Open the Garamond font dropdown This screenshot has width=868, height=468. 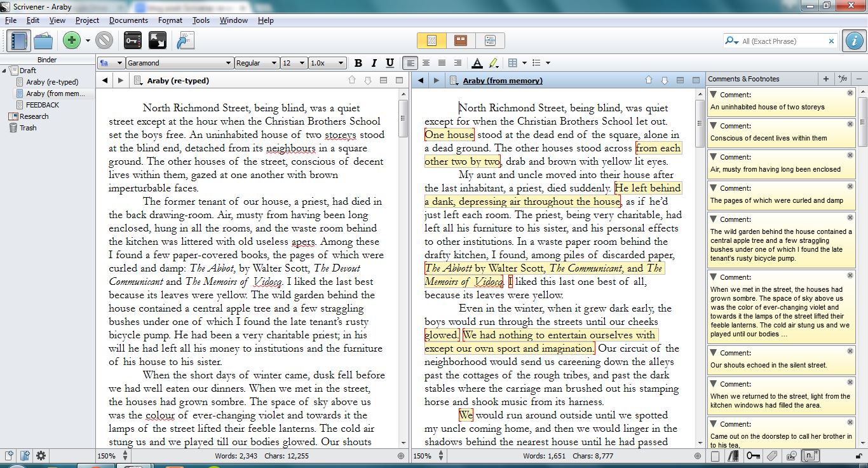[180, 63]
